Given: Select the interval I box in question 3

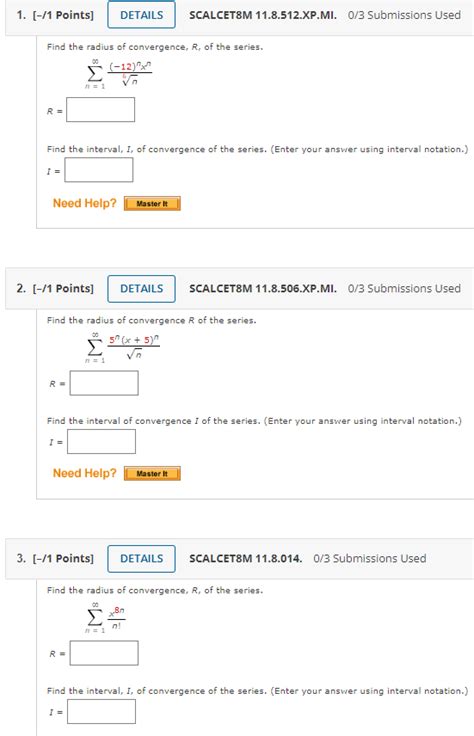Looking at the screenshot, I should pos(101,712).
